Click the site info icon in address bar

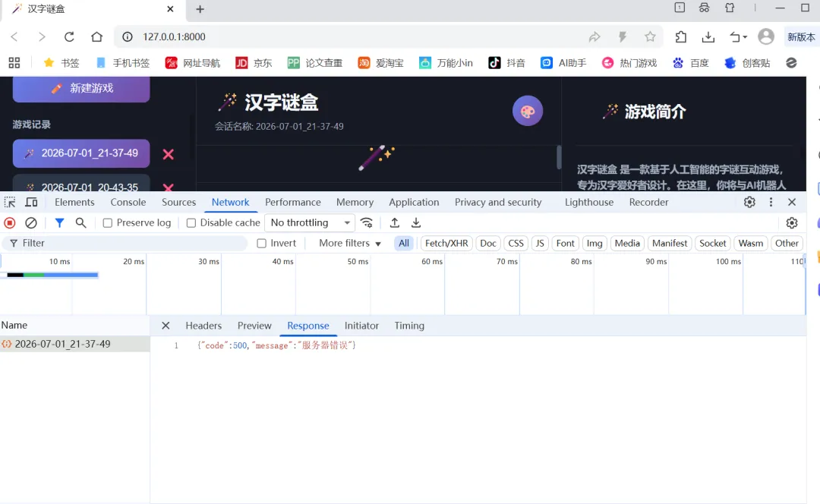click(127, 36)
